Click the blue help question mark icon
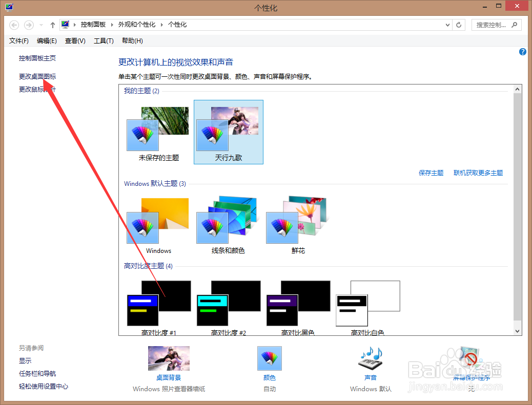Screen dimensions: 532x405 (522, 51)
